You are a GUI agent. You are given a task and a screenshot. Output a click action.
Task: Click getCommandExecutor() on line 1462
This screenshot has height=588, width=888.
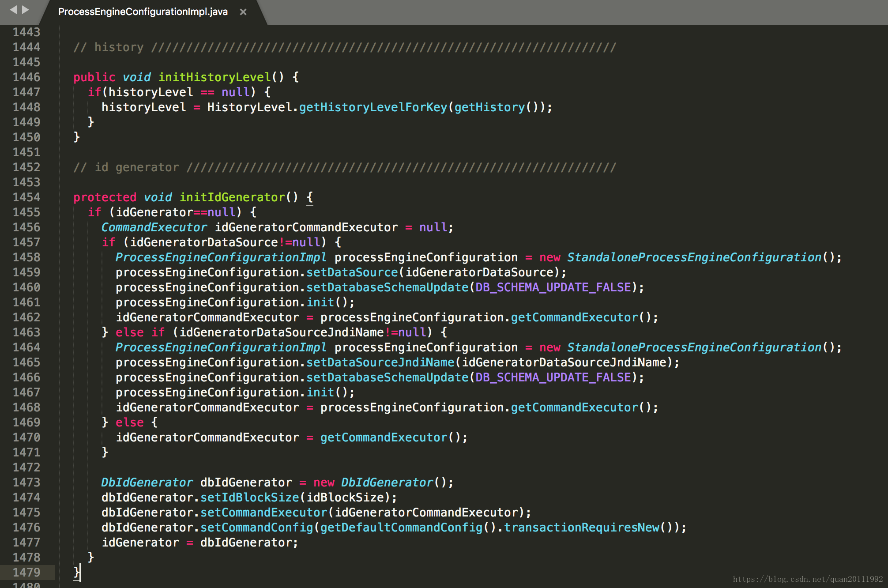(582, 317)
